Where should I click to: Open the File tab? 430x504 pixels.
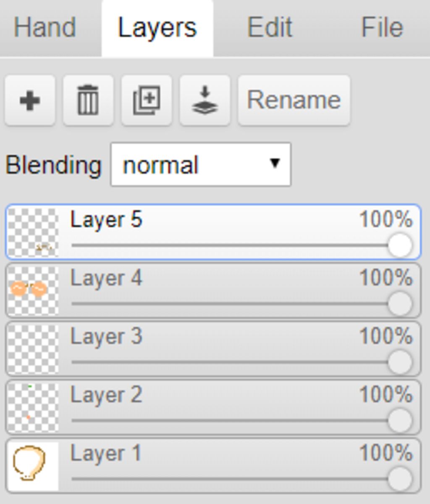point(382,28)
